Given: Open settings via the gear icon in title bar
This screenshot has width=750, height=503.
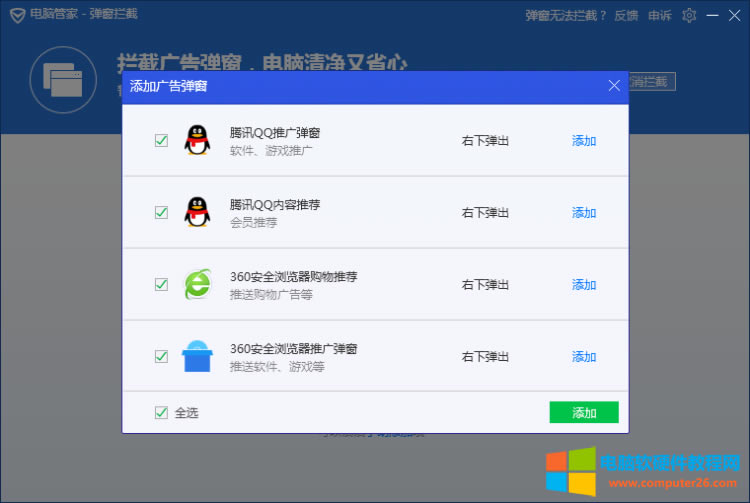Looking at the screenshot, I should tap(689, 15).
